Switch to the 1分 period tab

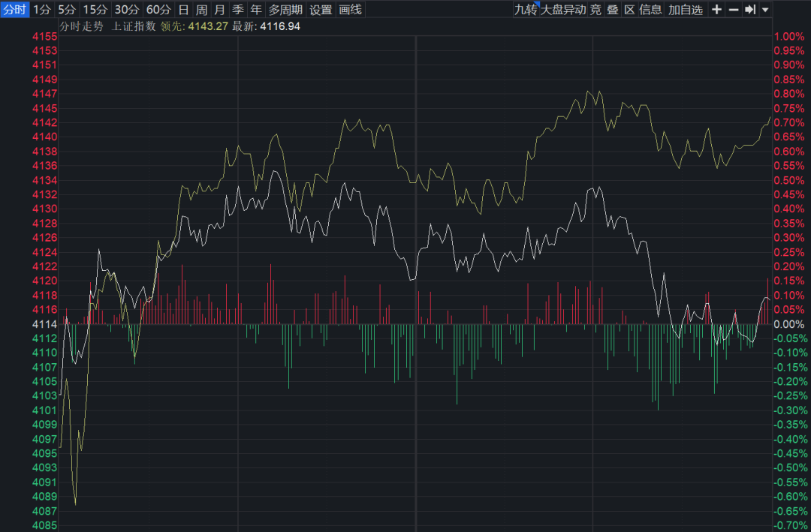point(42,10)
